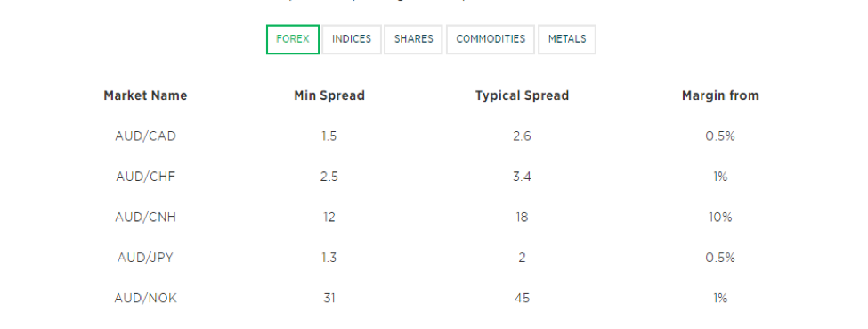This screenshot has height=329, width=868.
Task: Click the Market Name column header
Action: coord(146,95)
